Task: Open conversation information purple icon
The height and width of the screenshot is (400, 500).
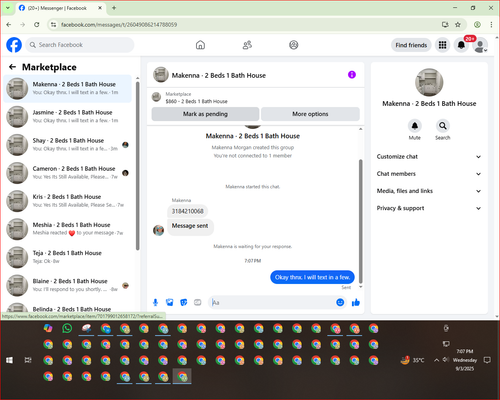Action: pos(352,75)
